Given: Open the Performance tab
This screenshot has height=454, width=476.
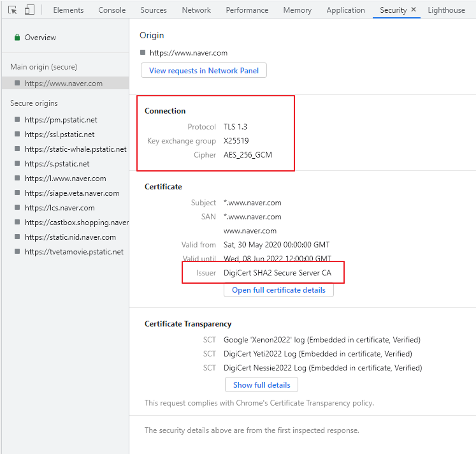Looking at the screenshot, I should 247,10.
